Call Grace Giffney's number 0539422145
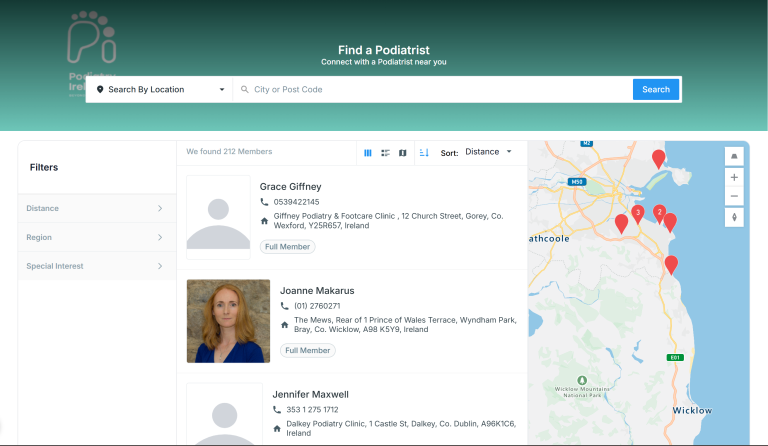Image resolution: width=768 pixels, height=446 pixels. coord(296,202)
